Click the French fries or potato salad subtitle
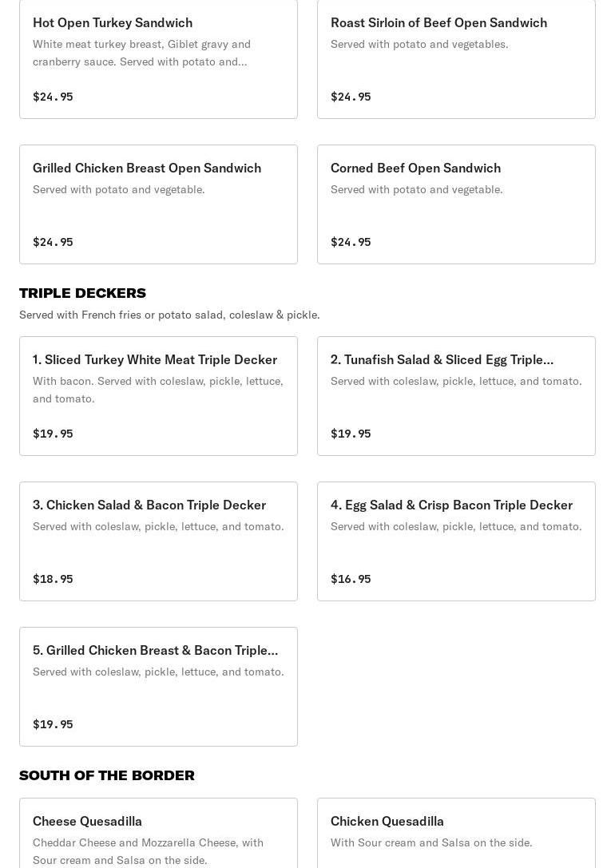615x868 pixels. (x=169, y=315)
